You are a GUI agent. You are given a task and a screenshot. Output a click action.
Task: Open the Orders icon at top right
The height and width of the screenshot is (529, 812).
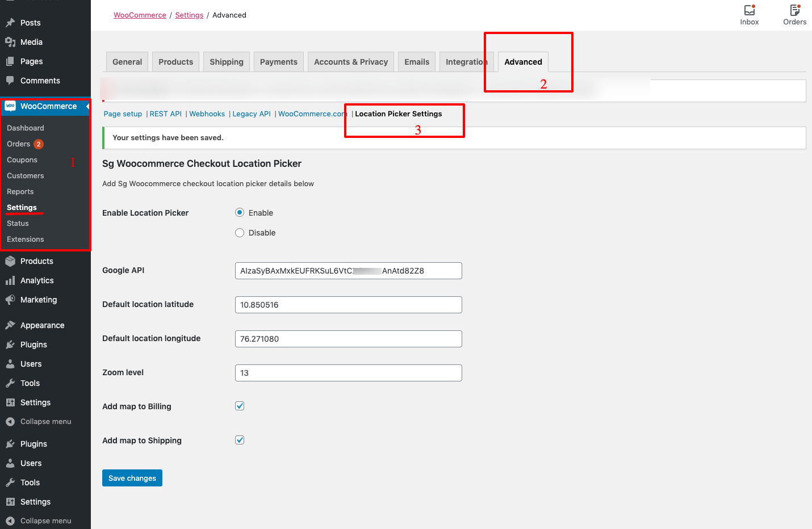tap(795, 10)
